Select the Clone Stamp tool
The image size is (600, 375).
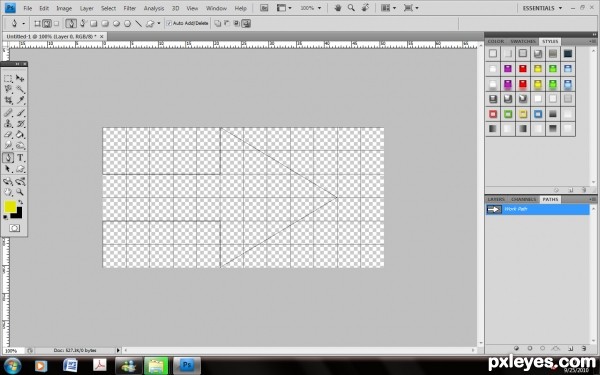pyautogui.click(x=8, y=124)
